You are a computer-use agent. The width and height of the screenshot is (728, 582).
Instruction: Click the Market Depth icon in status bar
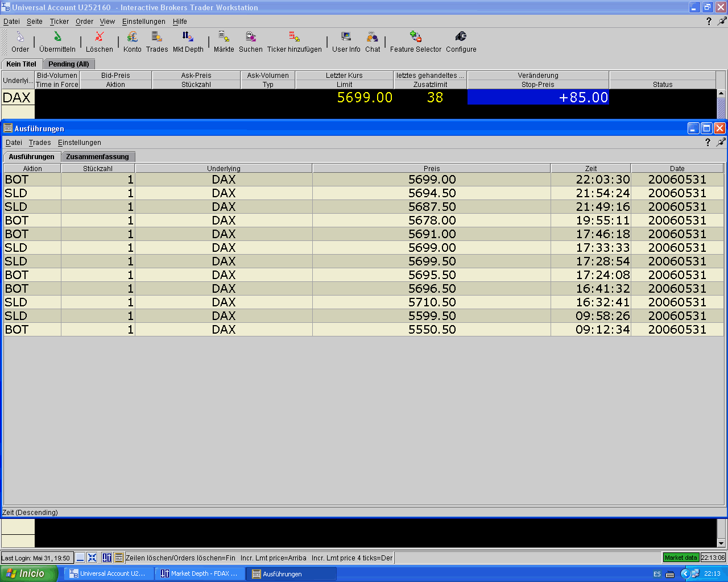click(x=107, y=558)
